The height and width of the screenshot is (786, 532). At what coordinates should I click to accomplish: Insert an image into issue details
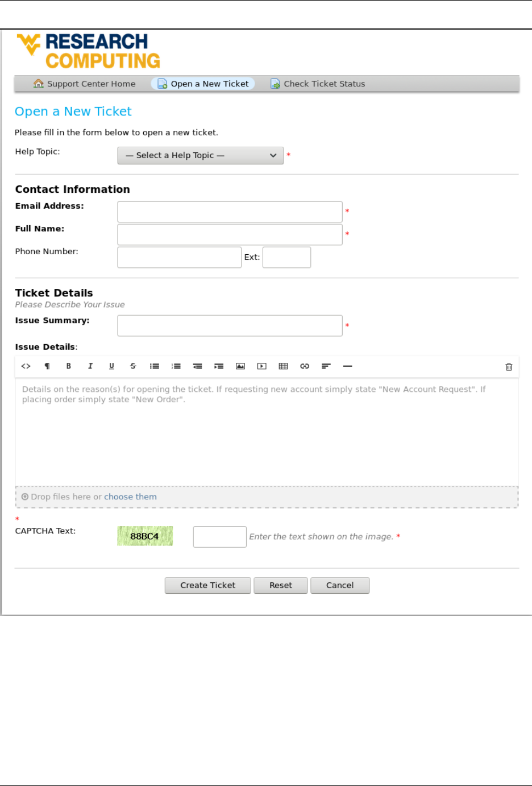click(x=240, y=366)
